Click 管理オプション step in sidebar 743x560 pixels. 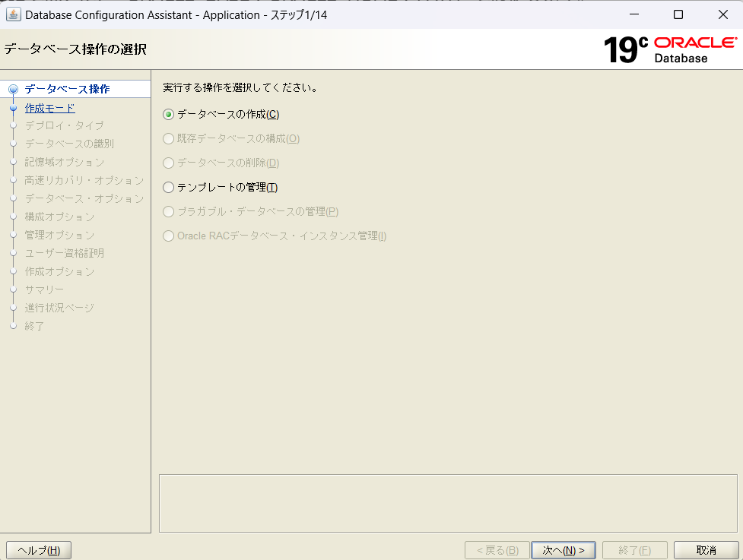[60, 235]
